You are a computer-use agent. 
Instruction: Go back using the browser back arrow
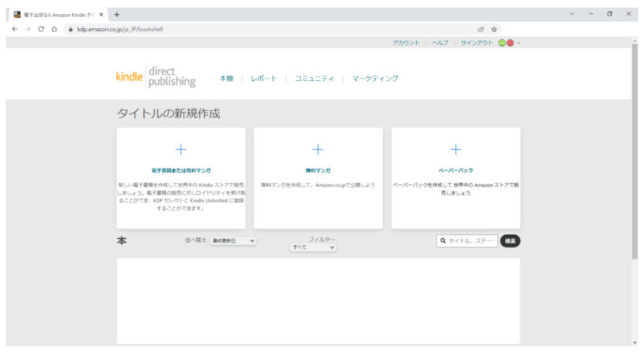click(x=15, y=29)
